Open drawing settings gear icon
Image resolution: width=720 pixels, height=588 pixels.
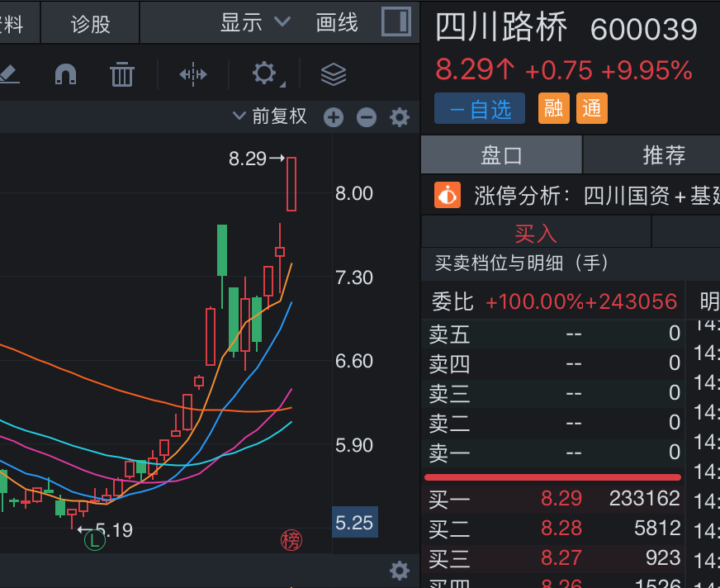coord(266,73)
